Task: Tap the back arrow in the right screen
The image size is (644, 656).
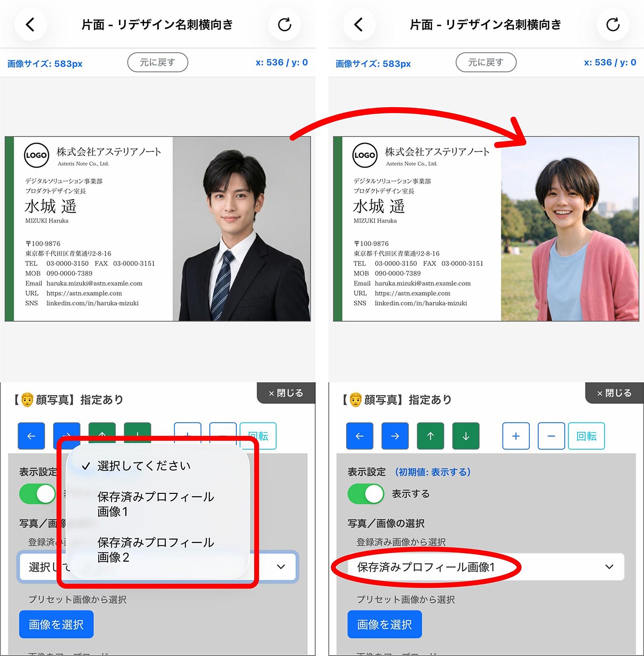Action: coord(359,24)
